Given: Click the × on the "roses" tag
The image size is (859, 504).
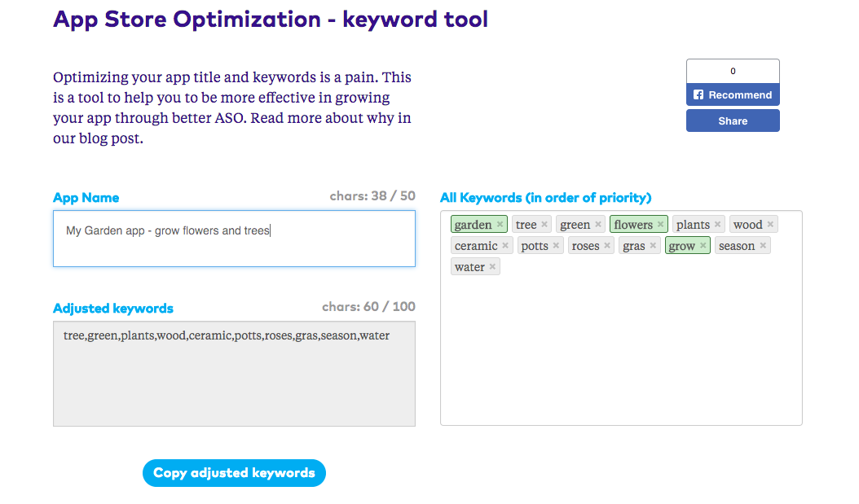Looking at the screenshot, I should tap(606, 245).
